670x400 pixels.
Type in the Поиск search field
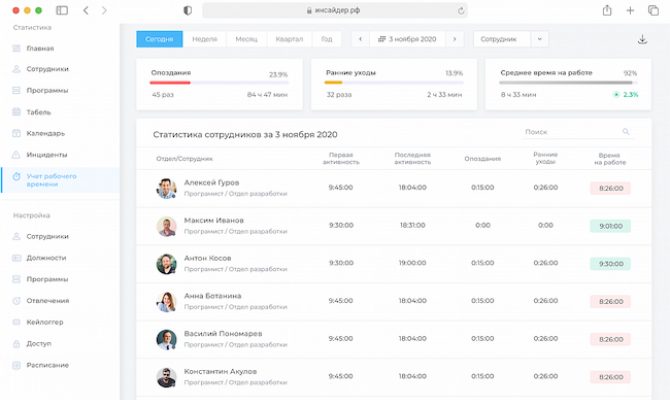click(570, 132)
